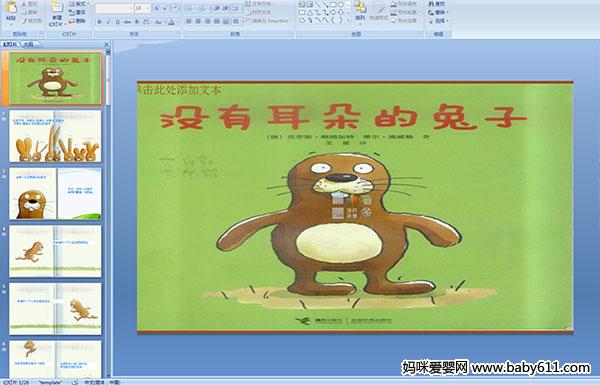The image size is (600, 385).
Task: Click the slide thumbnail pane vertical scrollbar
Action: pos(108,213)
